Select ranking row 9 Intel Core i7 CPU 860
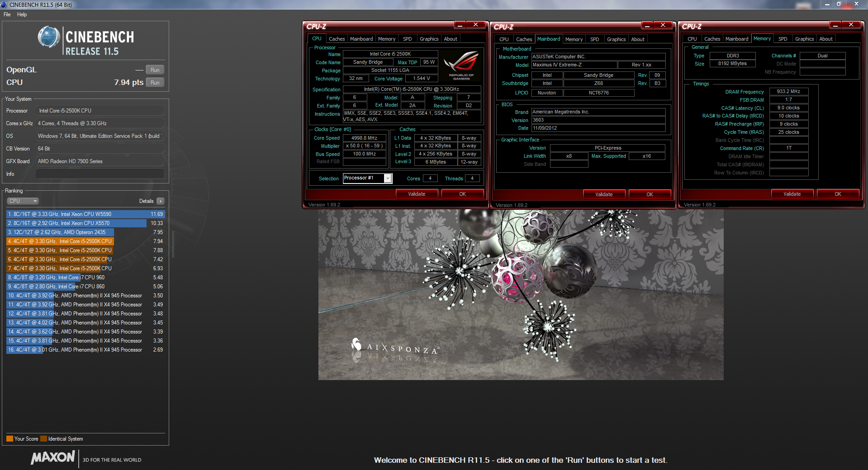The image size is (868, 470). click(85, 287)
